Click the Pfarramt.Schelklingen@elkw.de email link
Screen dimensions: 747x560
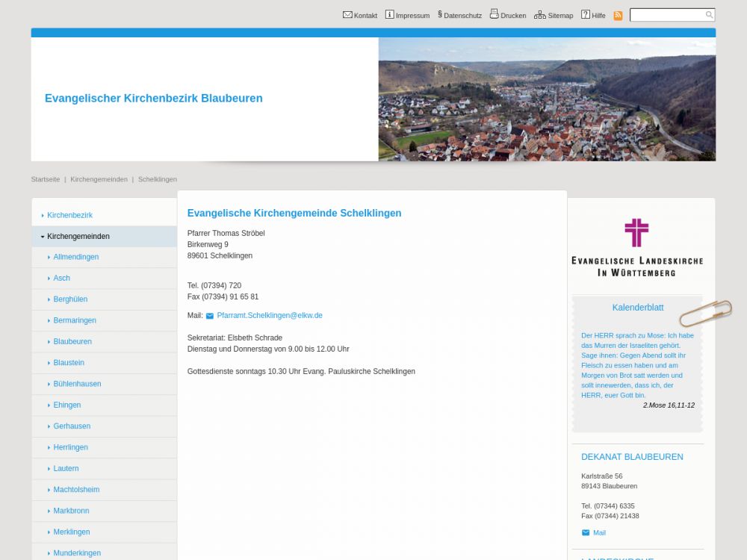coord(269,315)
